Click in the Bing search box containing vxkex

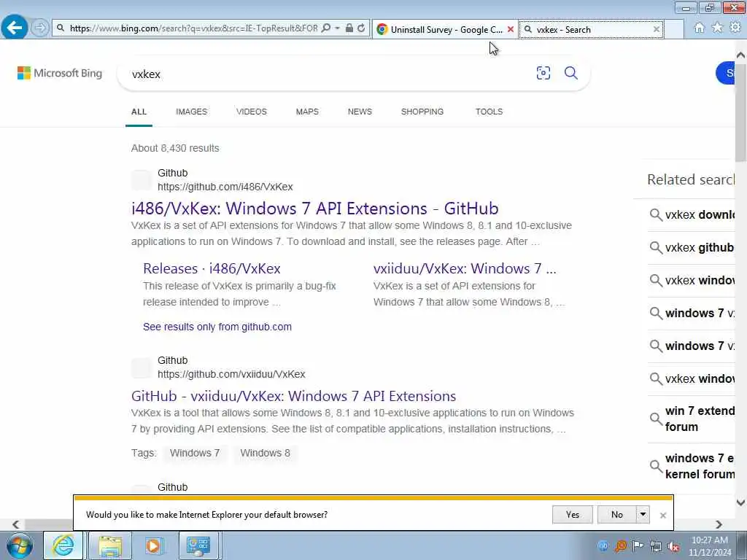coord(329,74)
